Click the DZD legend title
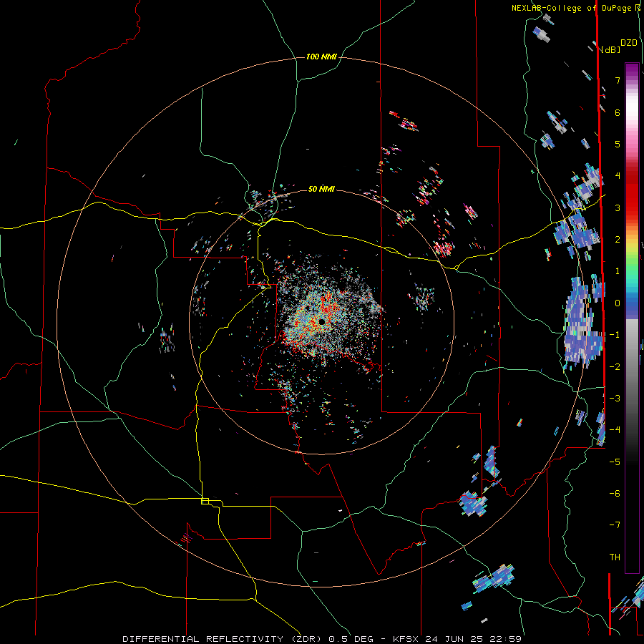The width and height of the screenshot is (644, 644). [x=629, y=43]
